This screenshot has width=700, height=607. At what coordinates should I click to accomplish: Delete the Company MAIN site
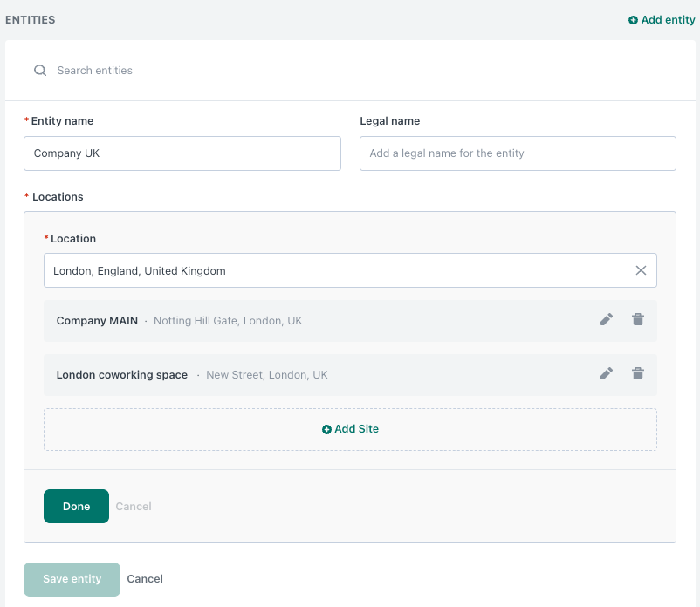click(638, 320)
